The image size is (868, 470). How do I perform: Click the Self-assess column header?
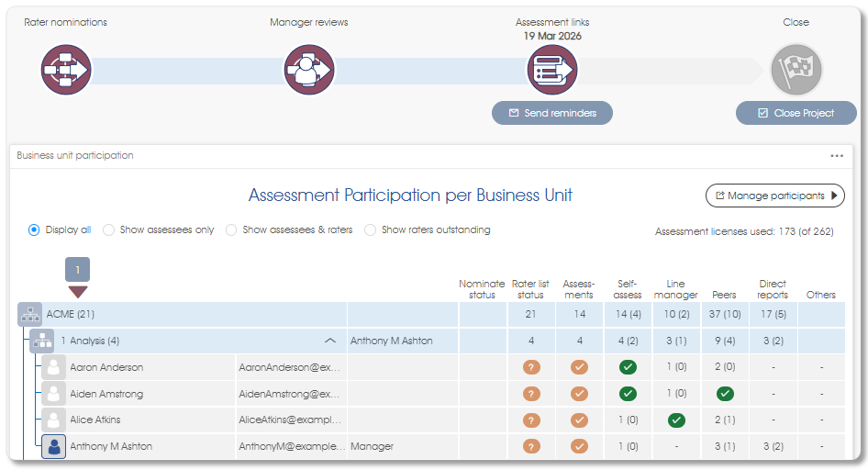click(x=628, y=289)
